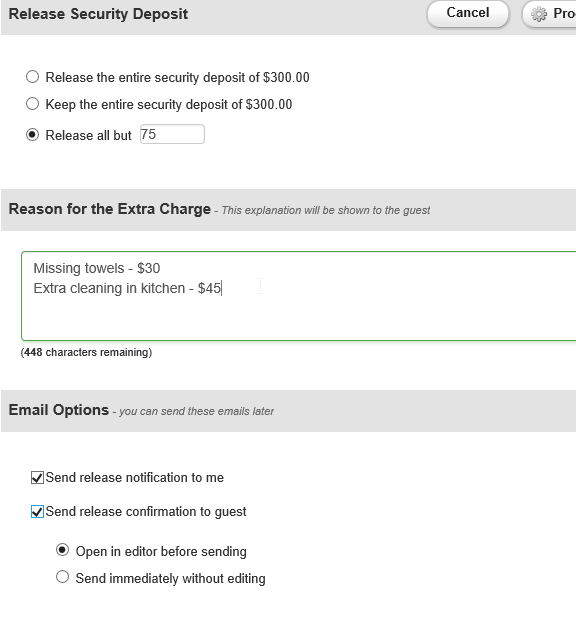
Task: Toggle 'Send release confirmation to guest' checkbox
Action: (x=37, y=511)
